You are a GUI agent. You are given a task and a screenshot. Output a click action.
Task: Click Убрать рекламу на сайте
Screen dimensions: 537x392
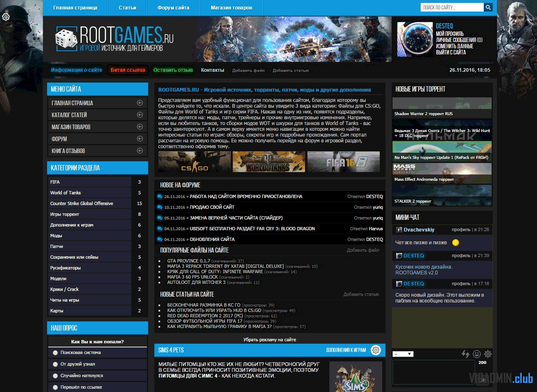(x=270, y=340)
